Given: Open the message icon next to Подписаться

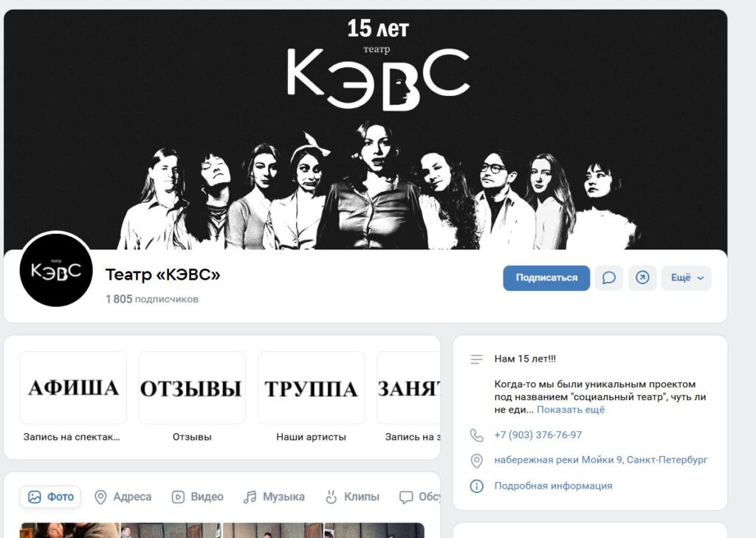Looking at the screenshot, I should [x=608, y=277].
